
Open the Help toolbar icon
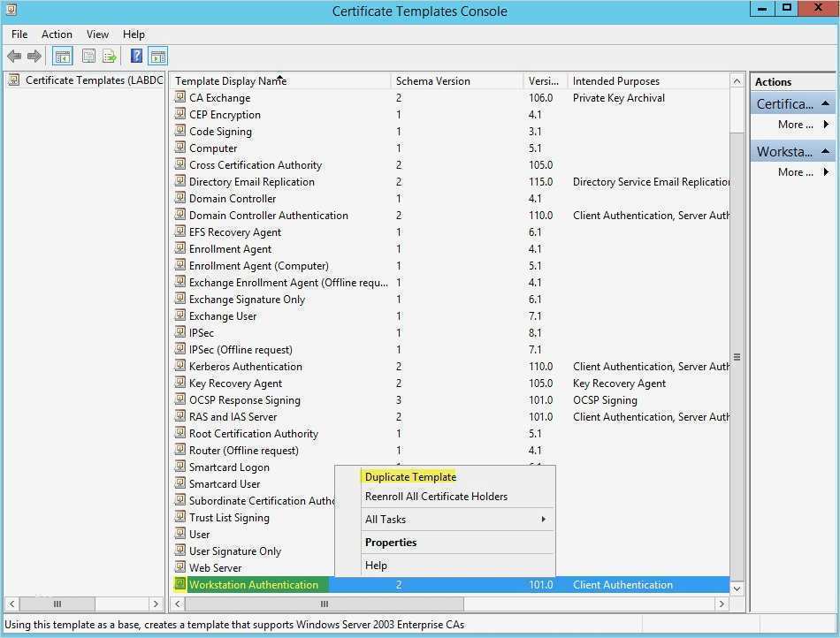click(136, 56)
